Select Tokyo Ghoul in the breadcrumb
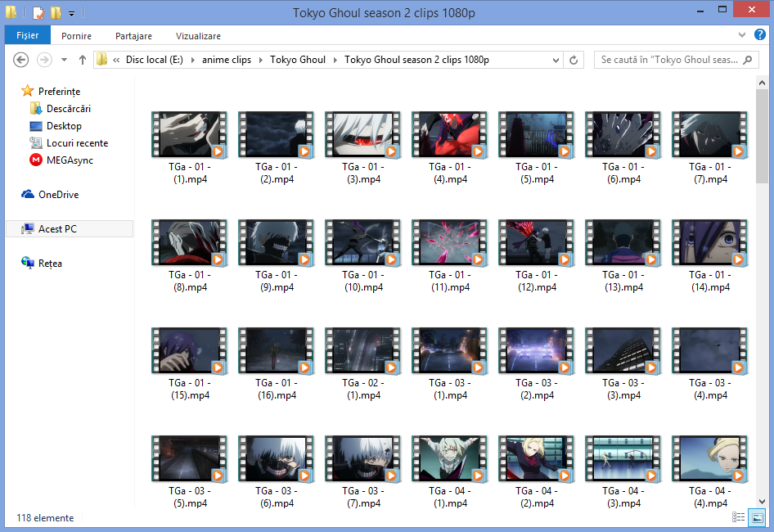The image size is (774, 532). [298, 60]
